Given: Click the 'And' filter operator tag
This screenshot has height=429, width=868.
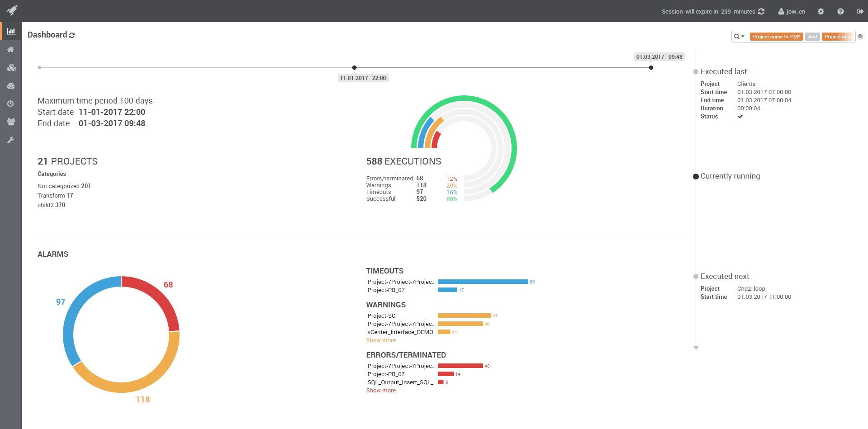Looking at the screenshot, I should point(812,37).
